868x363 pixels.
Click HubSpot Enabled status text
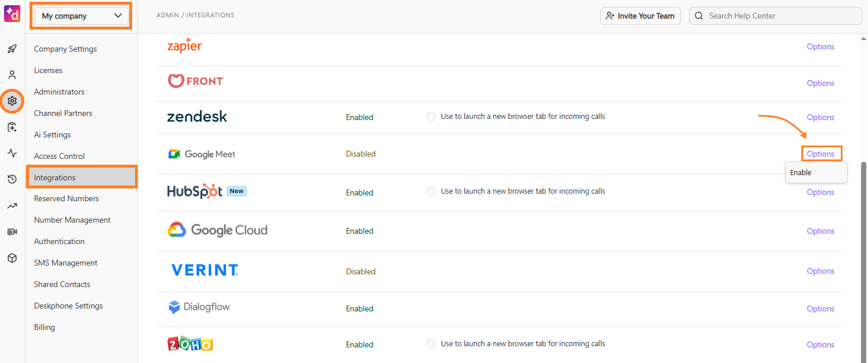pos(360,193)
